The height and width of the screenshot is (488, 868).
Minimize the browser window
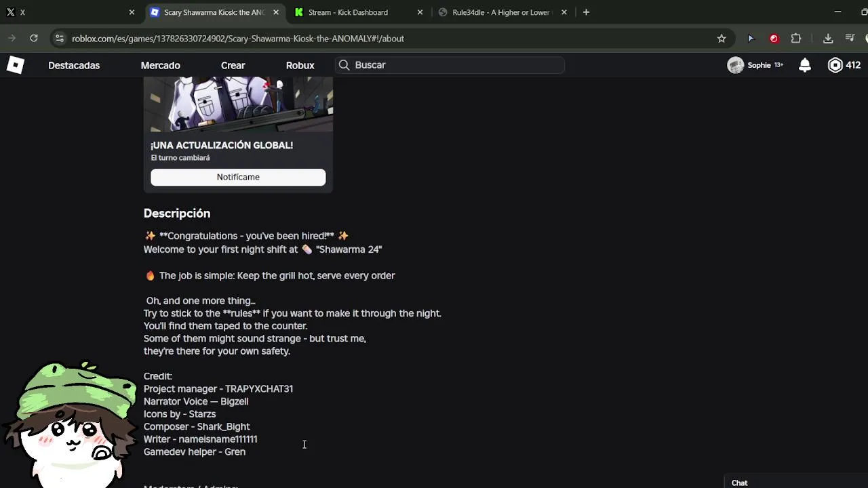click(837, 12)
